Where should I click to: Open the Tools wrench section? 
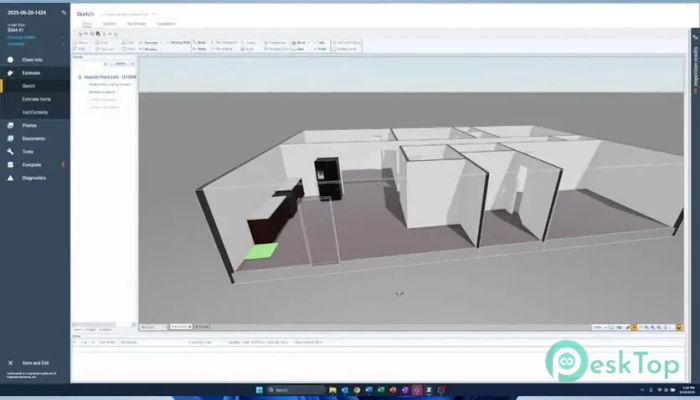point(28,152)
